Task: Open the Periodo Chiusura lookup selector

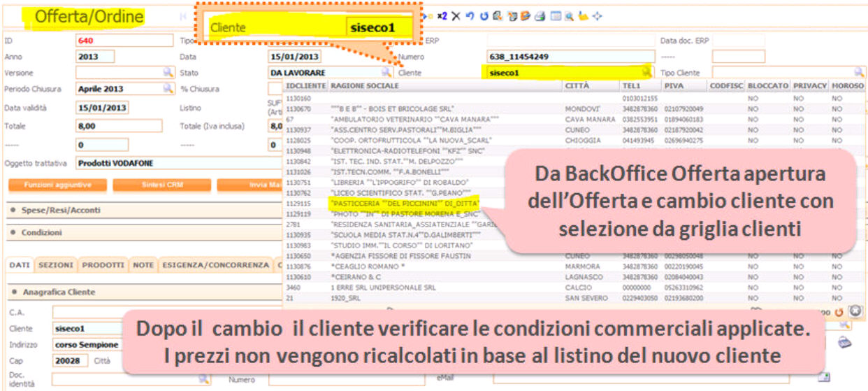Action: 168,89
